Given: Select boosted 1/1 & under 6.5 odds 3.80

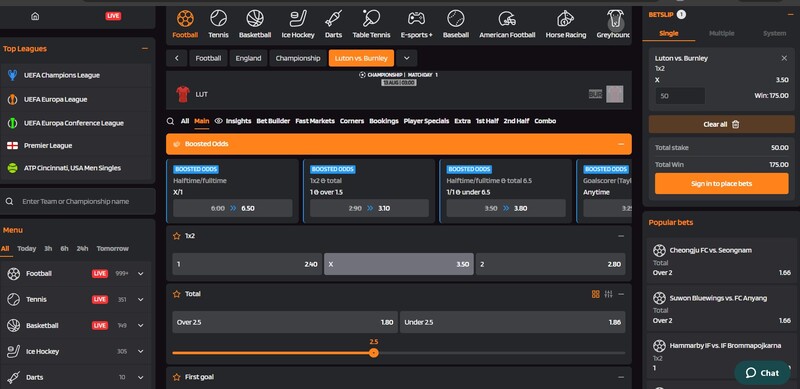Looking at the screenshot, I should [506, 208].
